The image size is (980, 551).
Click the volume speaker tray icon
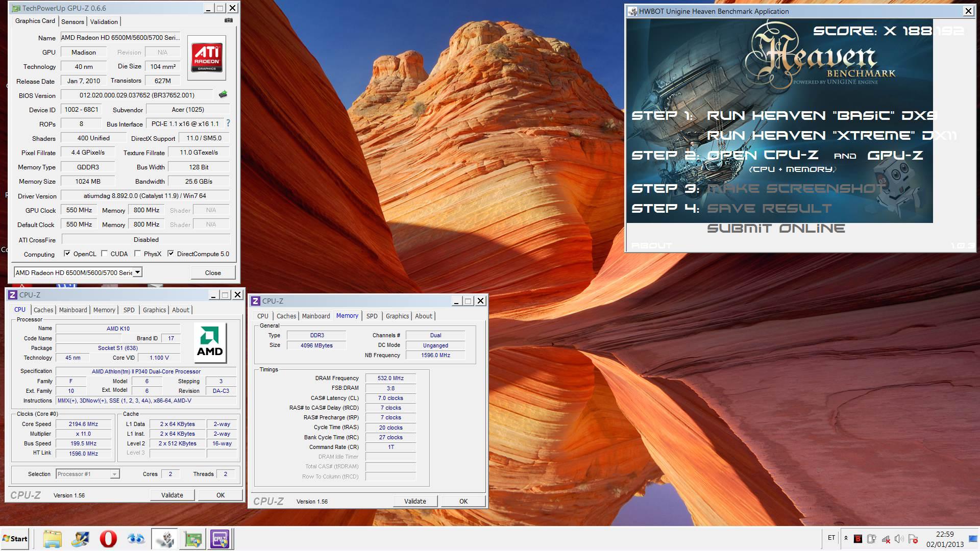[x=899, y=539]
